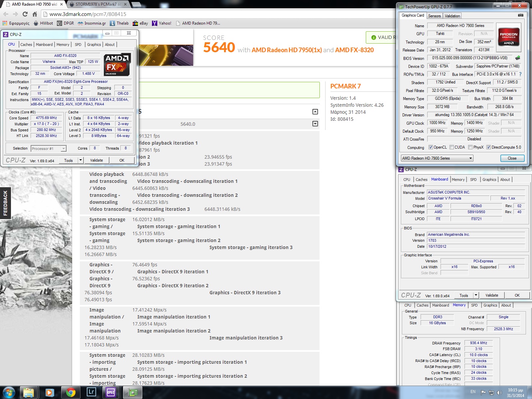Open Memory tab in Mainboard CPU-Z window
532x399 pixels.
pyautogui.click(x=458, y=180)
